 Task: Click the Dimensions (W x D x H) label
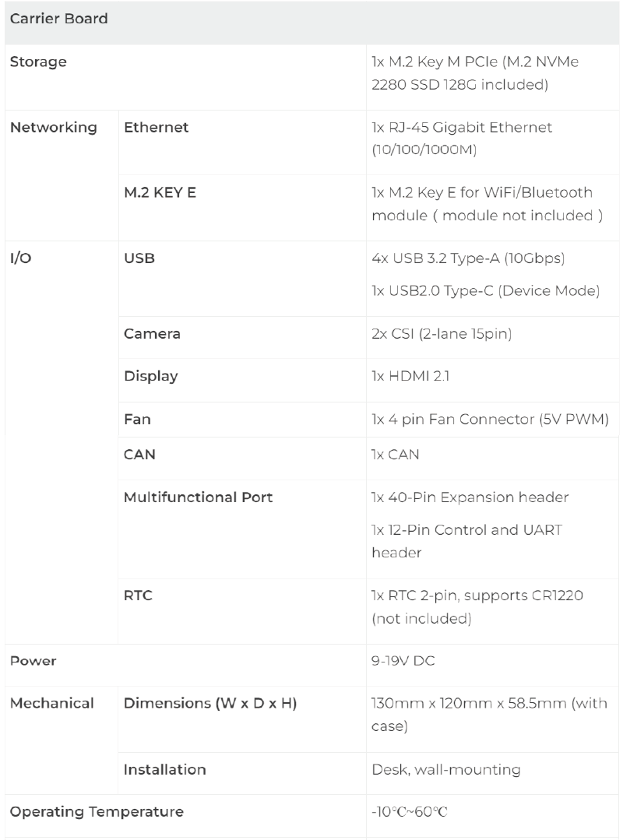(210, 704)
